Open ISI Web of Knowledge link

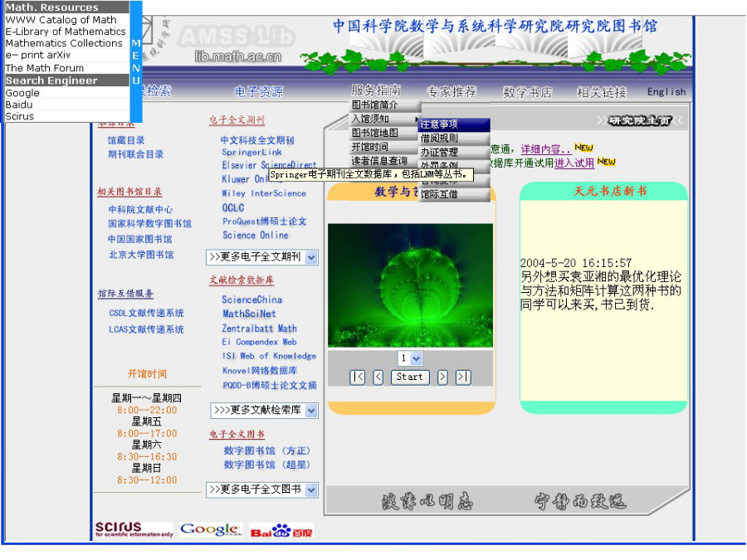pyautogui.click(x=269, y=356)
